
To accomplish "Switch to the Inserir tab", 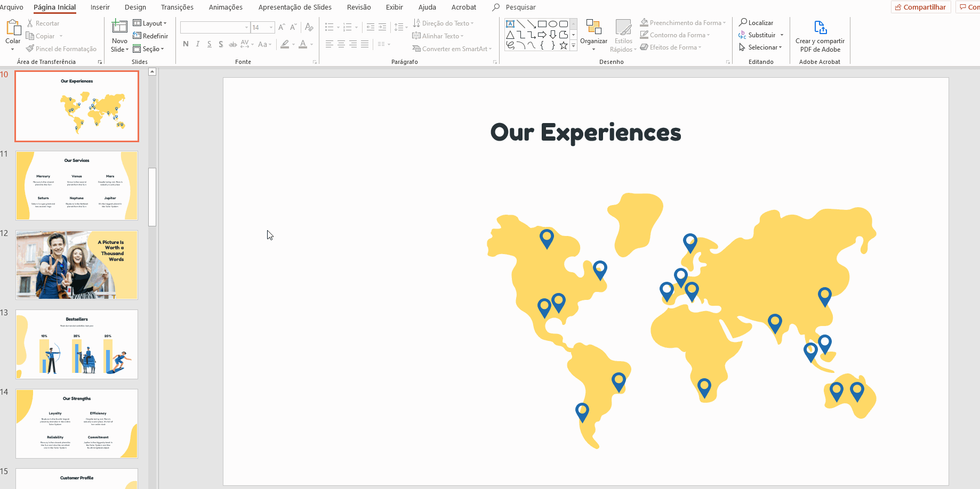I will [x=100, y=7].
